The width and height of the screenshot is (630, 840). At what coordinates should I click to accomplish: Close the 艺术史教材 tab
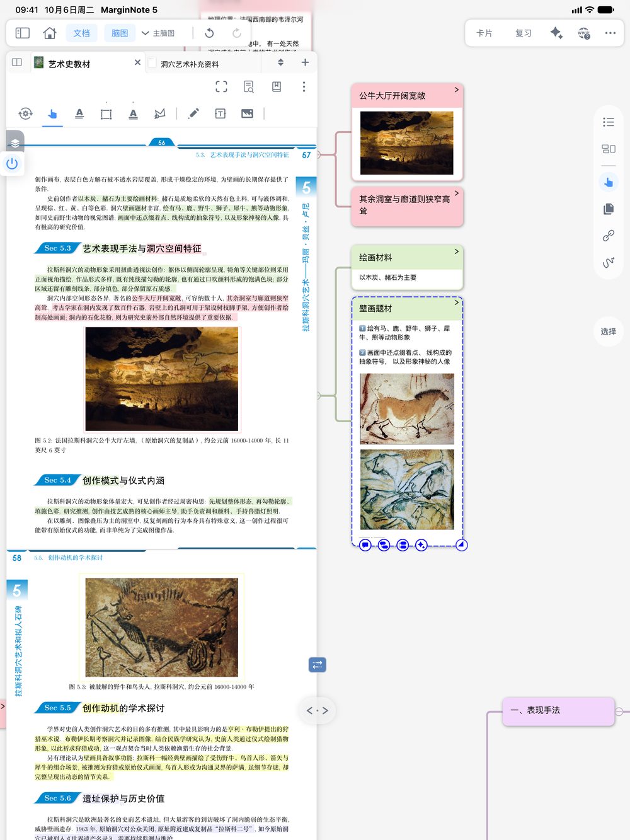(137, 62)
